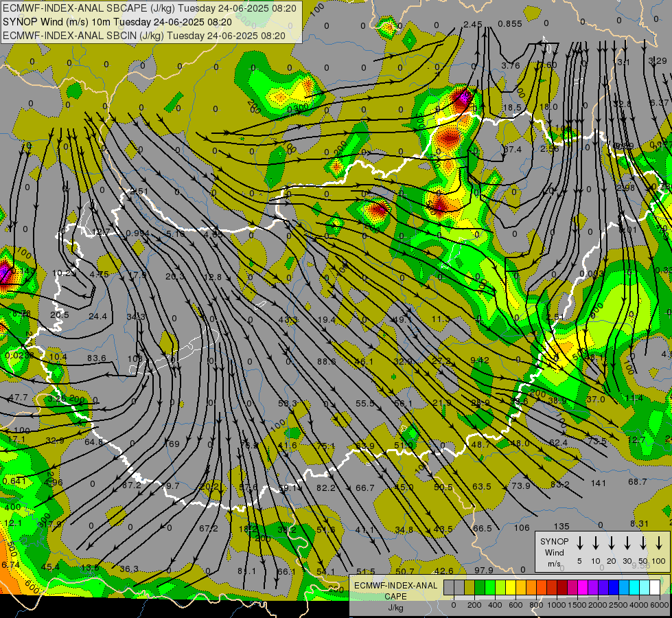Viewport: 672px width, 618px height.
Task: Pick the olive swatch in the CAPE legend
Action: 470,587
